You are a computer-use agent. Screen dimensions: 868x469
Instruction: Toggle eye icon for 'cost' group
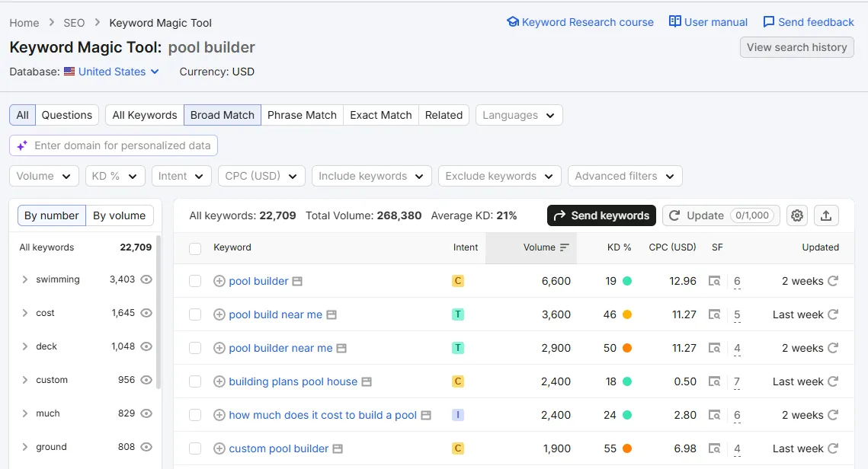click(146, 313)
